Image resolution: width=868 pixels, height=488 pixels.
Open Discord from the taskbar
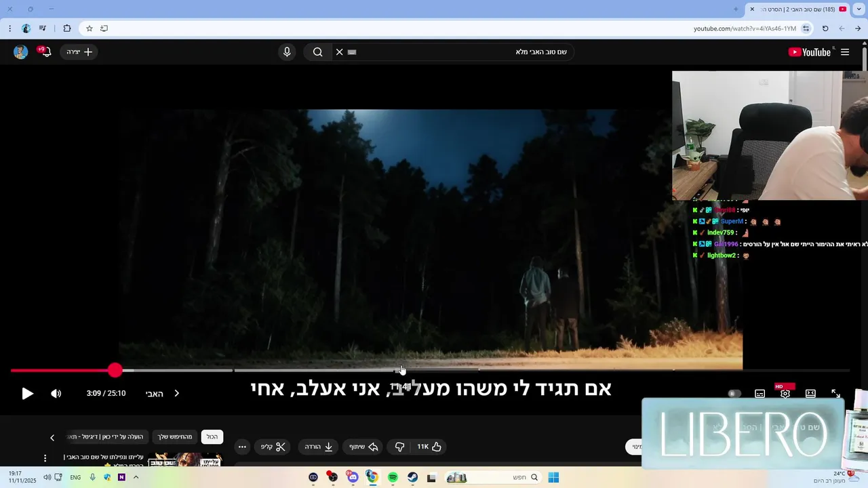pyautogui.click(x=353, y=478)
